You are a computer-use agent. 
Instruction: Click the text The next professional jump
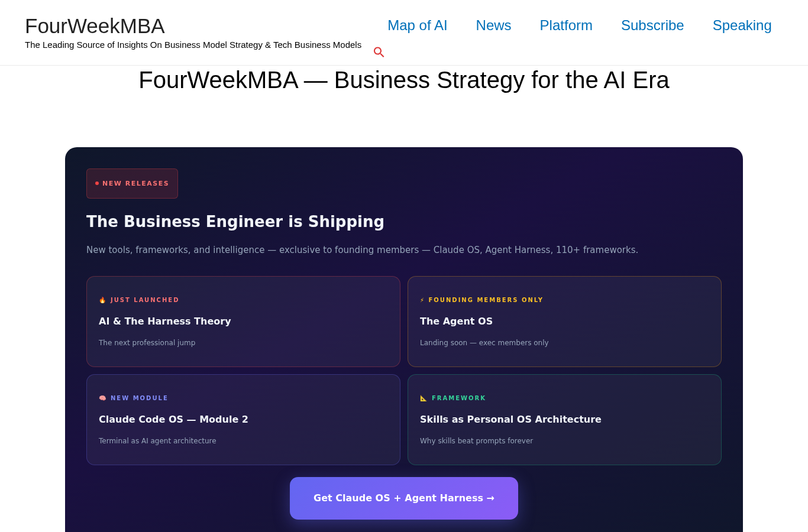pos(147,343)
